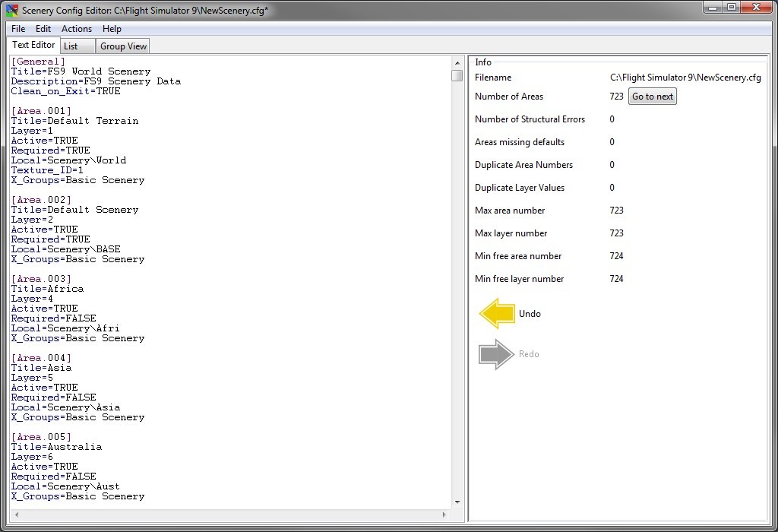Open the Actions menu
Screen dimensions: 778x532
pyautogui.click(x=77, y=29)
